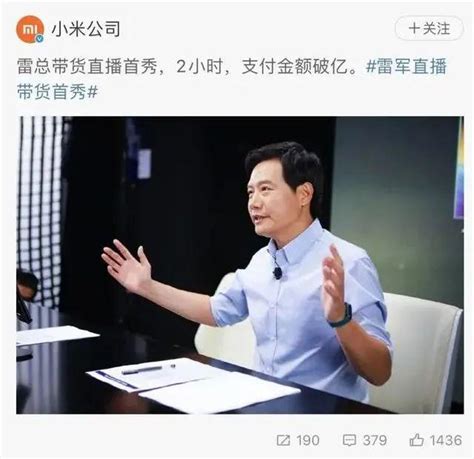Image resolution: width=474 pixels, height=459 pixels.
Task: Click the repost count 190
Action: pos(308,440)
